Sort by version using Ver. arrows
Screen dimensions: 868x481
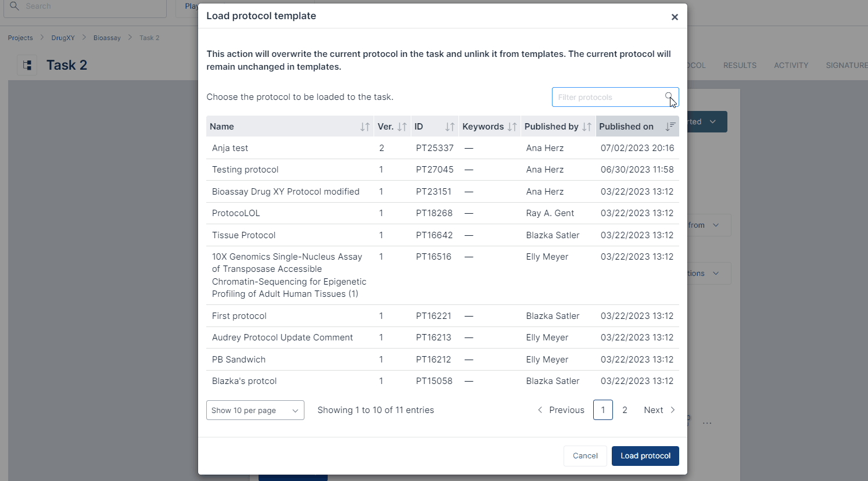pyautogui.click(x=402, y=127)
